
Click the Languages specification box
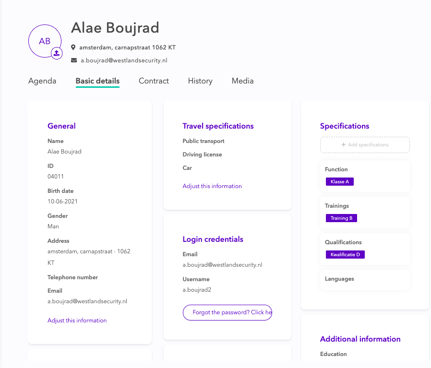[365, 279]
